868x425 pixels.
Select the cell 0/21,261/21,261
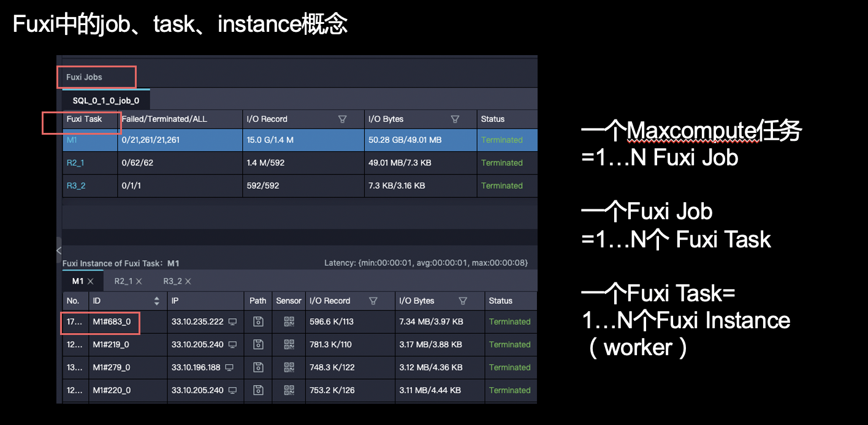(151, 140)
